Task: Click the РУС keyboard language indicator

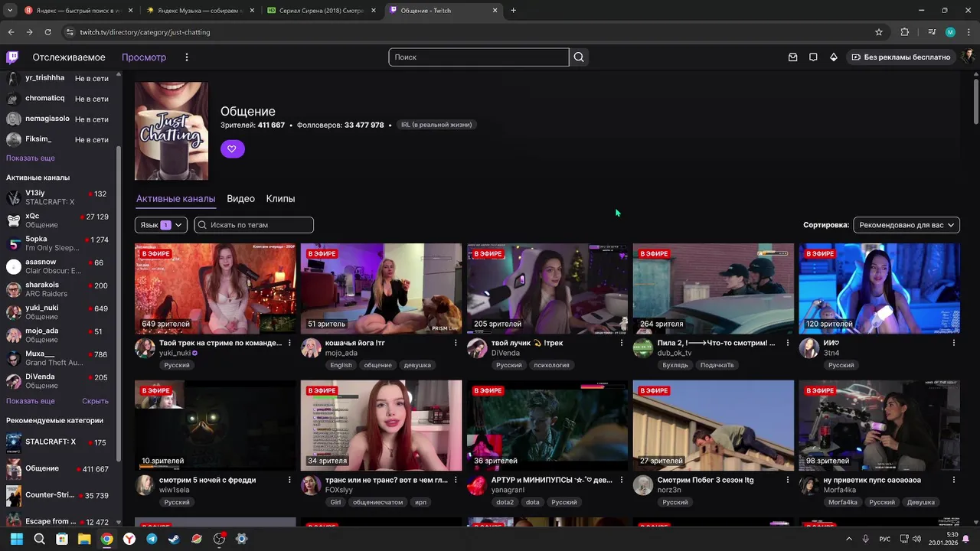Action: (885, 539)
